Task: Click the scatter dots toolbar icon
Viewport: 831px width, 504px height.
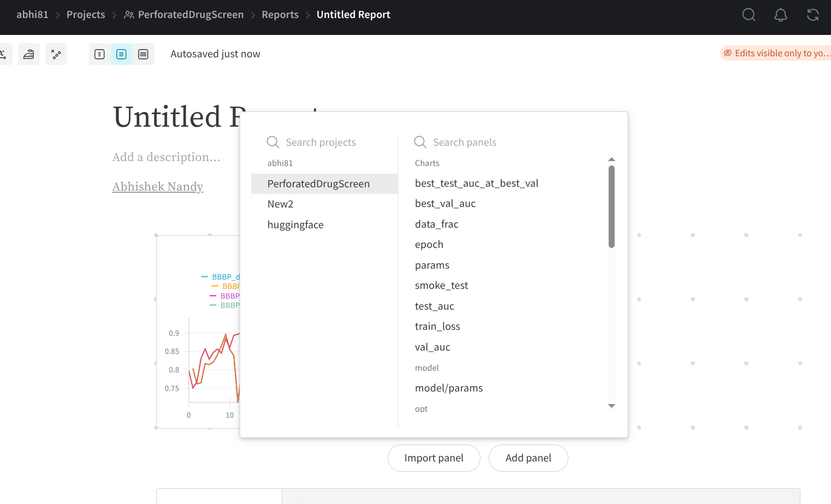Action: click(56, 54)
